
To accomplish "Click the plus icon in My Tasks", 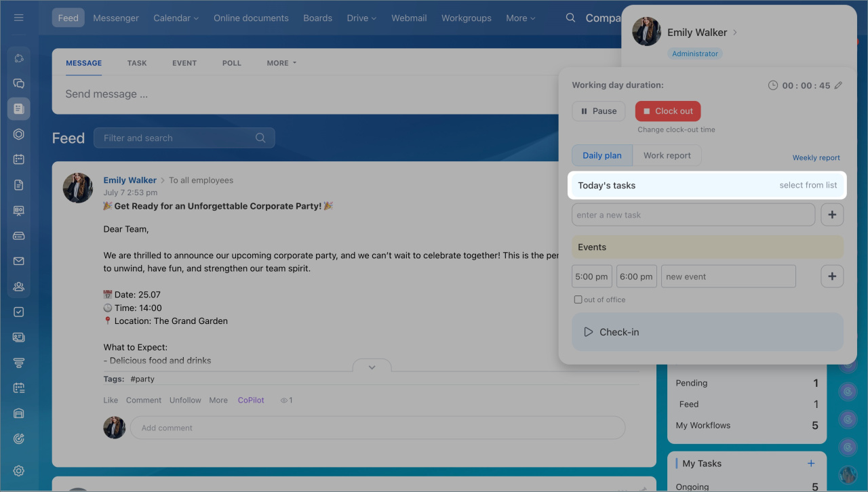I will [810, 464].
